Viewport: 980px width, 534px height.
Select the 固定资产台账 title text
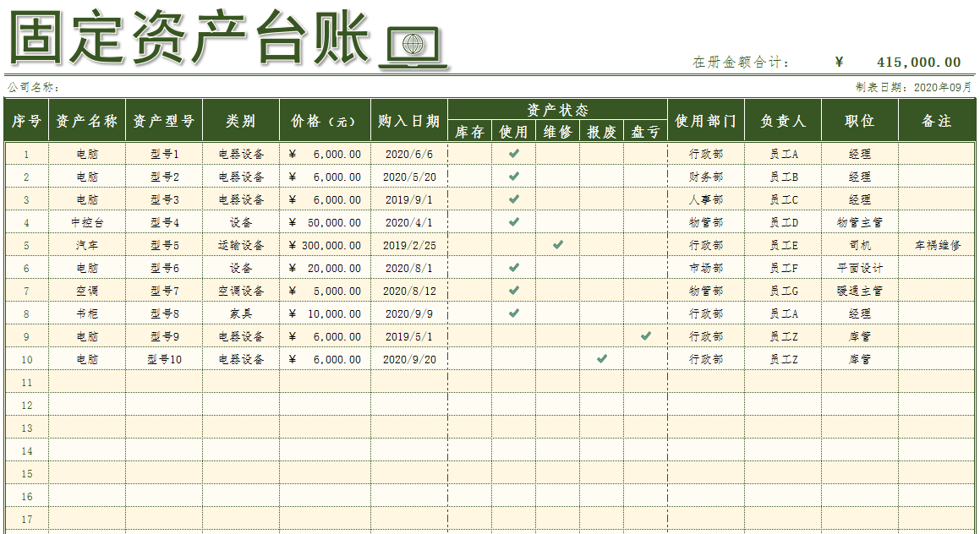pos(189,38)
